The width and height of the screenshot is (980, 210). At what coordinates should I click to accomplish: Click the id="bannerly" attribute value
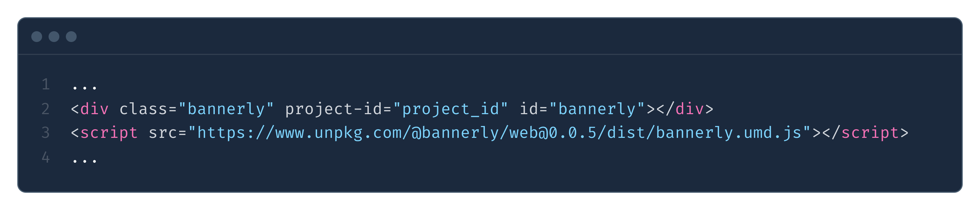point(597,109)
